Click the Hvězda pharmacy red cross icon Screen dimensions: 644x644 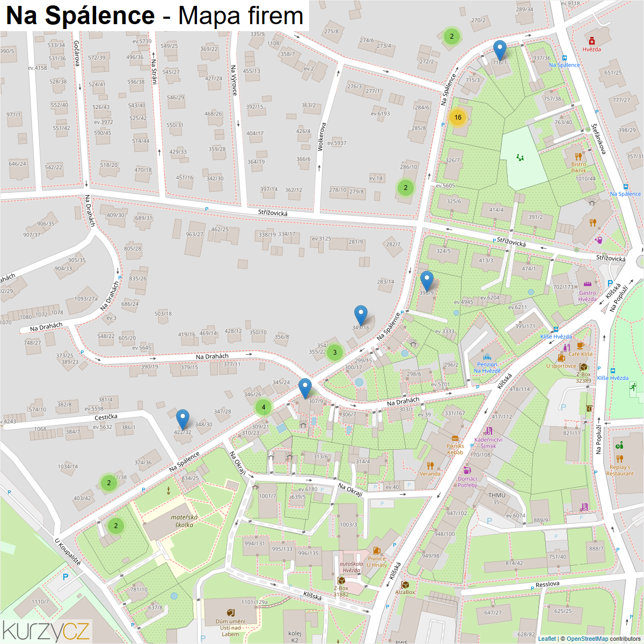point(592,41)
